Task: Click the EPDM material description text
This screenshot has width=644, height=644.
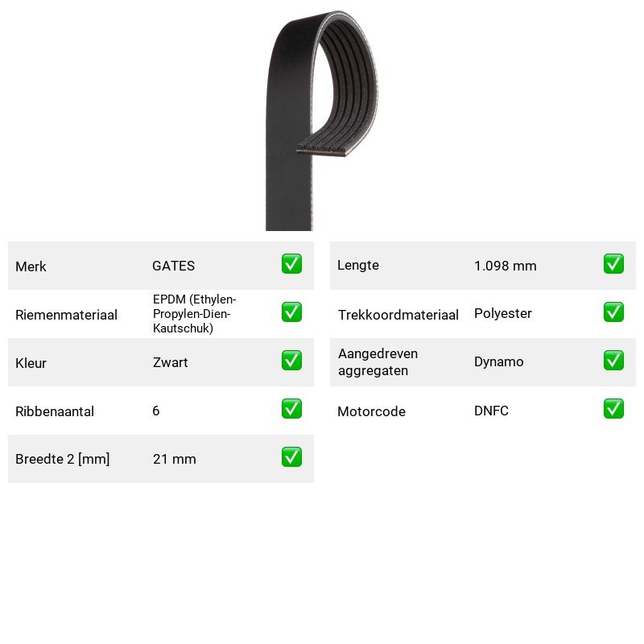Action: (x=194, y=314)
